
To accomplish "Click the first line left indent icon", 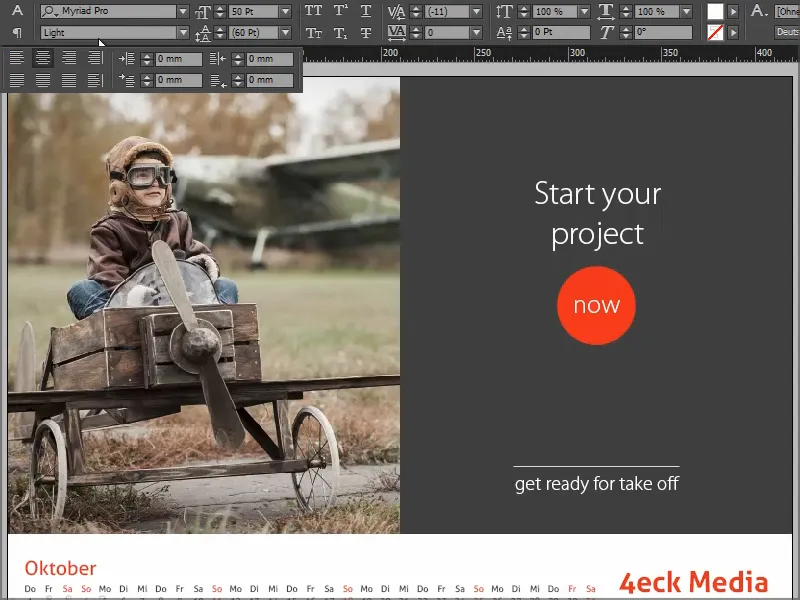I will pyautogui.click(x=126, y=80).
